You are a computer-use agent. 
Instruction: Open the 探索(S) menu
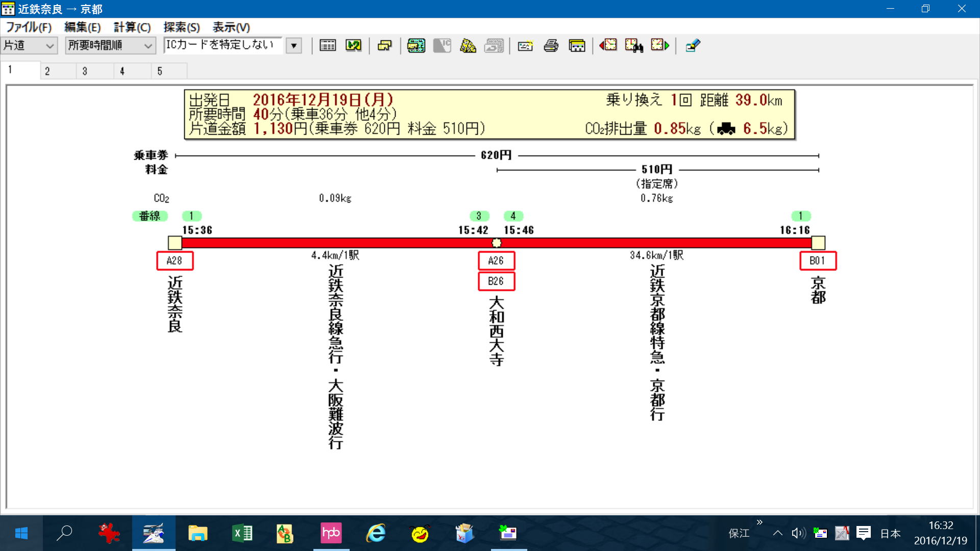click(181, 27)
